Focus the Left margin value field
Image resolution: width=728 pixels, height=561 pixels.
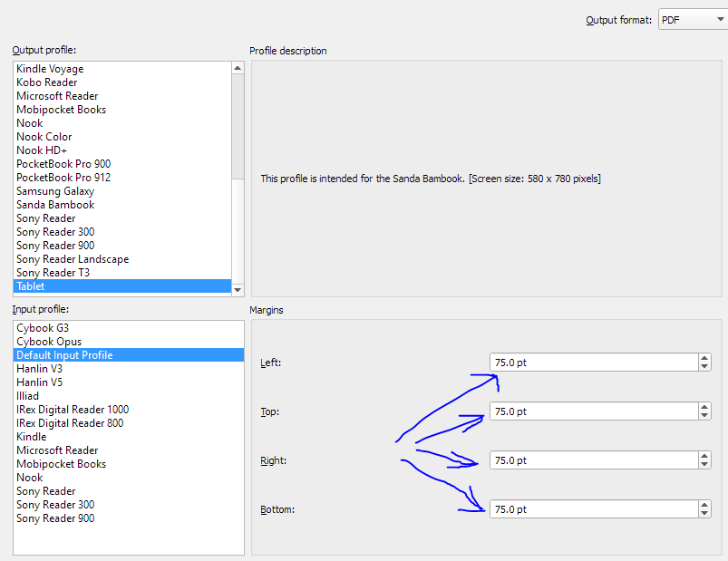point(594,363)
